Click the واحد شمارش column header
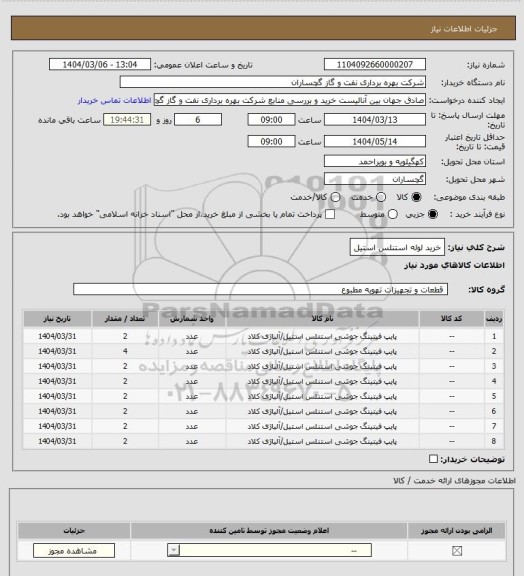524x576 pixels. (x=192, y=318)
